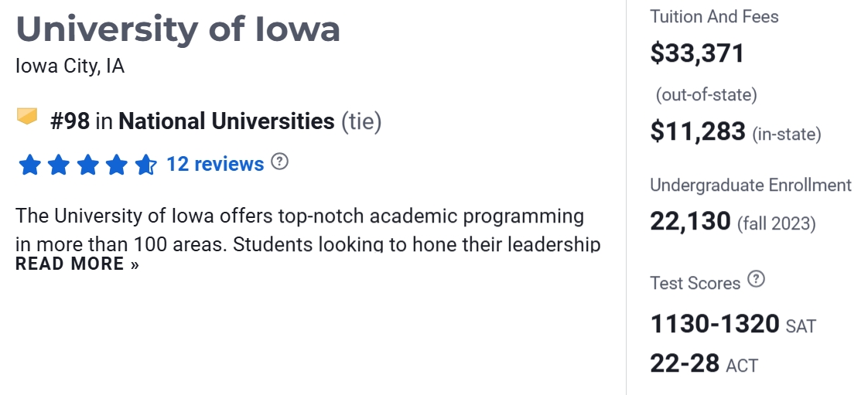
Task: Click the National Universities ranking link
Action: click(226, 121)
